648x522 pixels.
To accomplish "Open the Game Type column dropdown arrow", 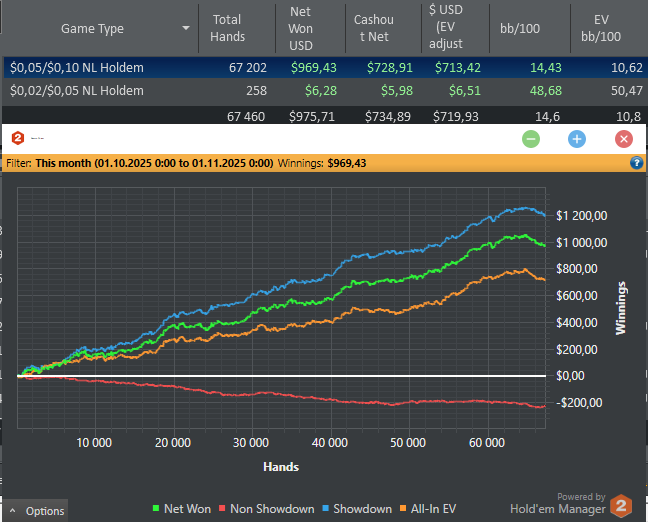I will [x=186, y=28].
